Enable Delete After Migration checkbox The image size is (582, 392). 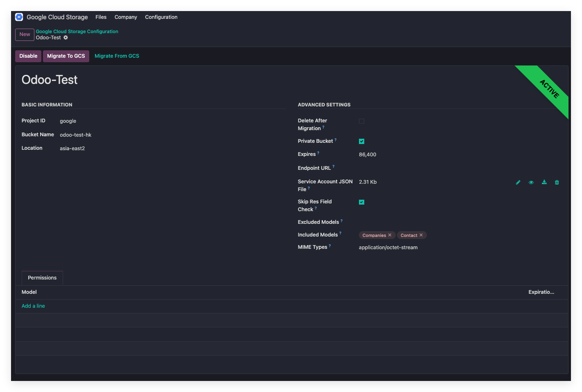[361, 121]
